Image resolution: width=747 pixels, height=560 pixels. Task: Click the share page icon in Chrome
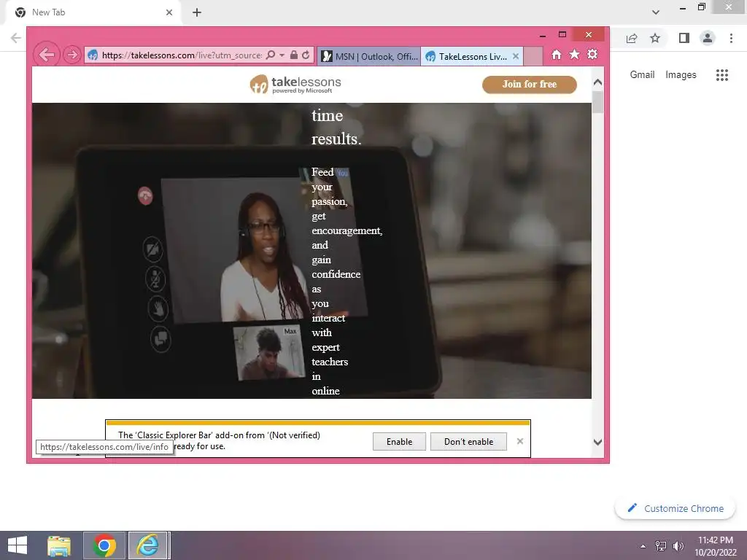pyautogui.click(x=632, y=38)
